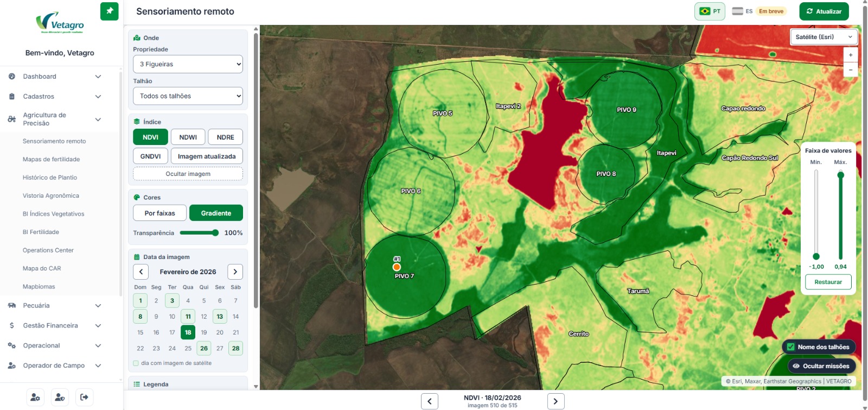Click the Restaurar button in Faixa de valores

[828, 282]
